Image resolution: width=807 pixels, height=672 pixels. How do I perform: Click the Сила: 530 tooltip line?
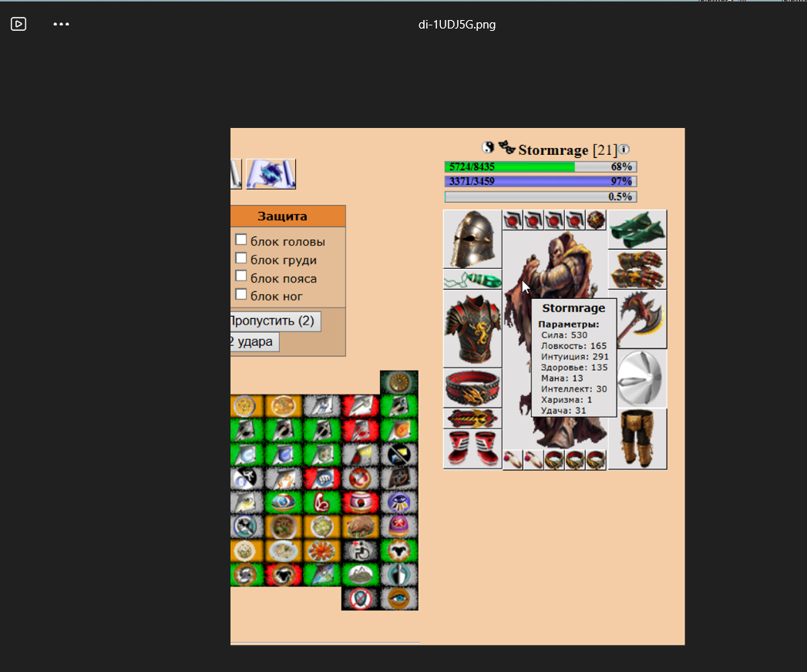tap(564, 335)
